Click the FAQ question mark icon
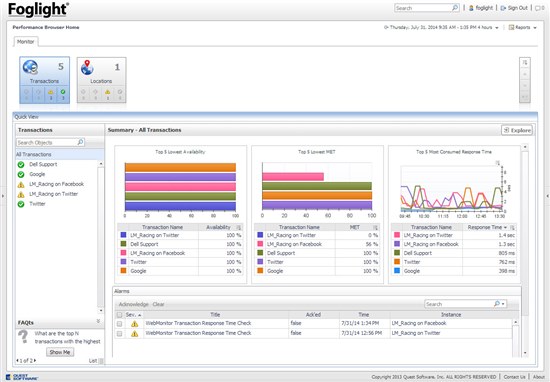 24,336
